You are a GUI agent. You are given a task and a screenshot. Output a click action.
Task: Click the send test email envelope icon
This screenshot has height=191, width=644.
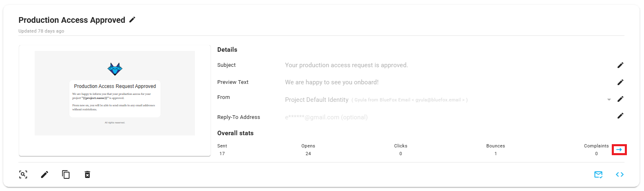598,175
